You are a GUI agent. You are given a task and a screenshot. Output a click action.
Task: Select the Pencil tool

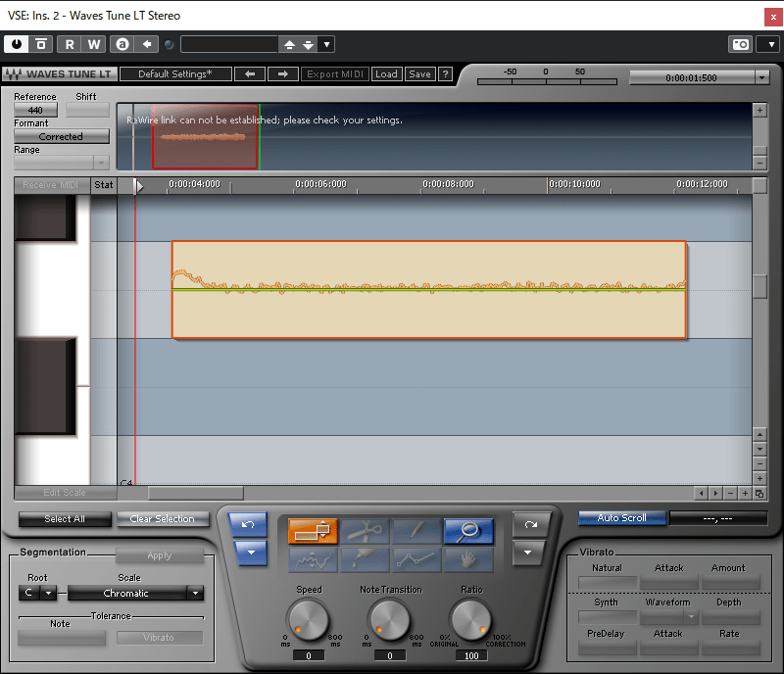417,531
